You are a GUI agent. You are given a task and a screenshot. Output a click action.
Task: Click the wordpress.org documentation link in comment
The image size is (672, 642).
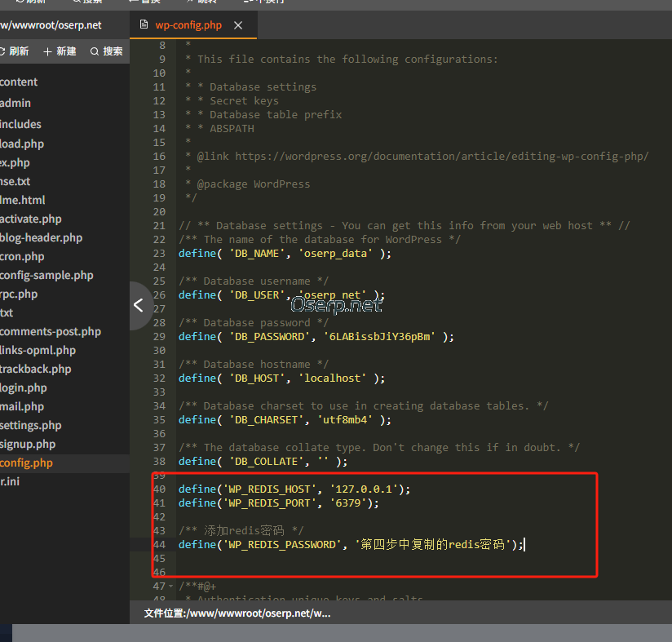[441, 156]
